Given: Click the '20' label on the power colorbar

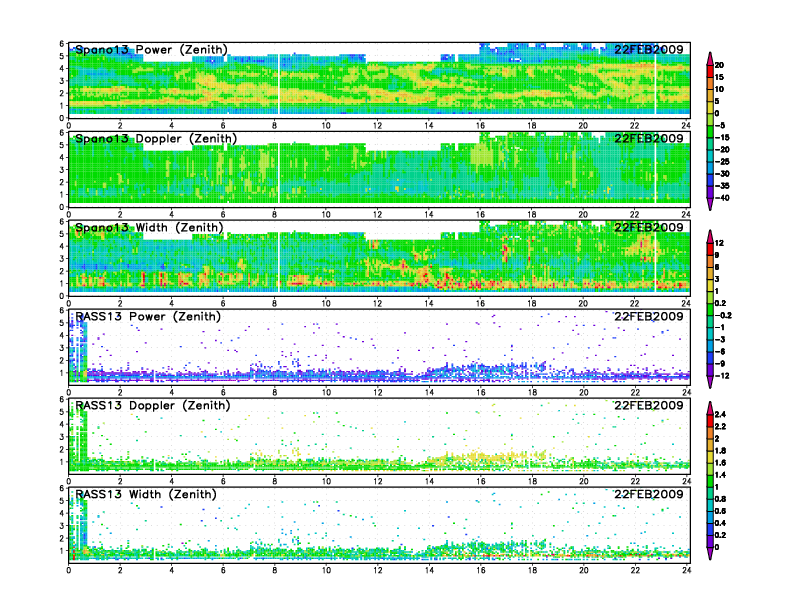Looking at the screenshot, I should coord(720,65).
